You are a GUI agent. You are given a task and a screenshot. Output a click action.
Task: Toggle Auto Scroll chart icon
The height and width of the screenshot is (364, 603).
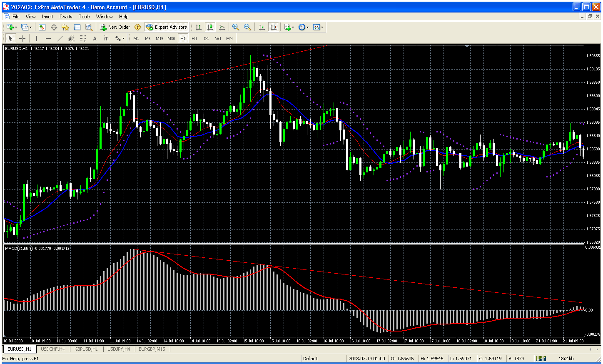[262, 27]
